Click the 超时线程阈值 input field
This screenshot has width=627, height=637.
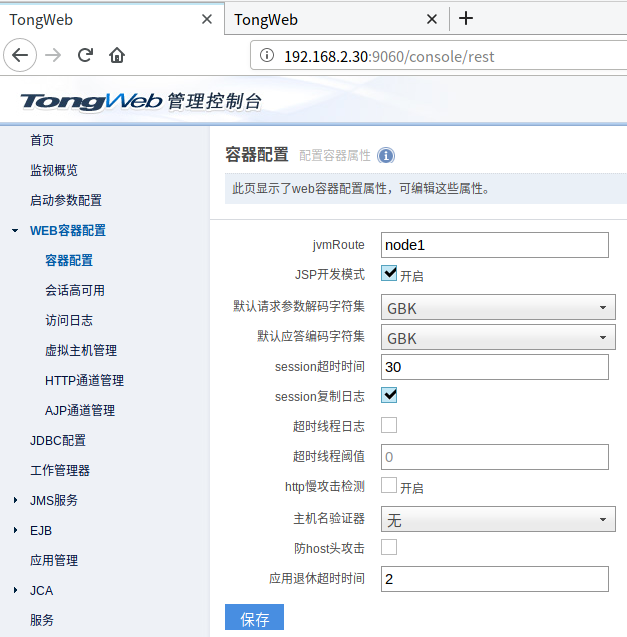(x=495, y=457)
